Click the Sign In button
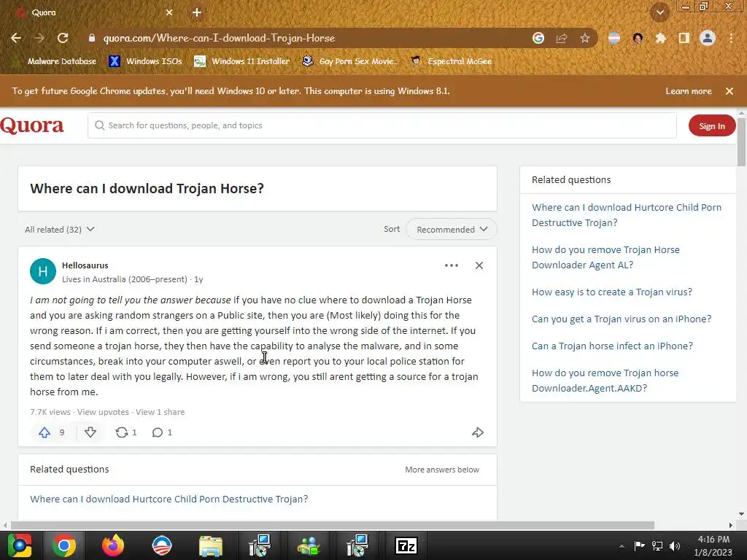 712,125
